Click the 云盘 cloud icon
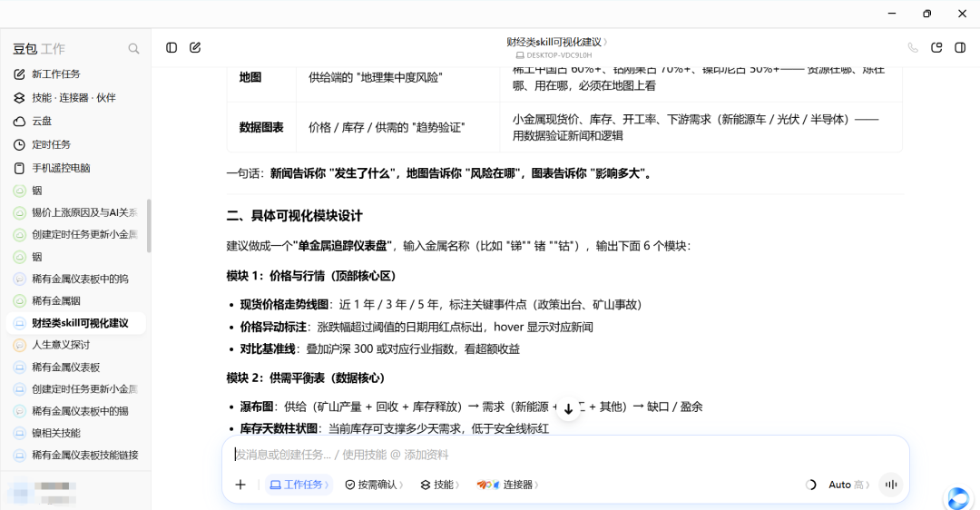Screen dimensions: 980x510 point(19,122)
